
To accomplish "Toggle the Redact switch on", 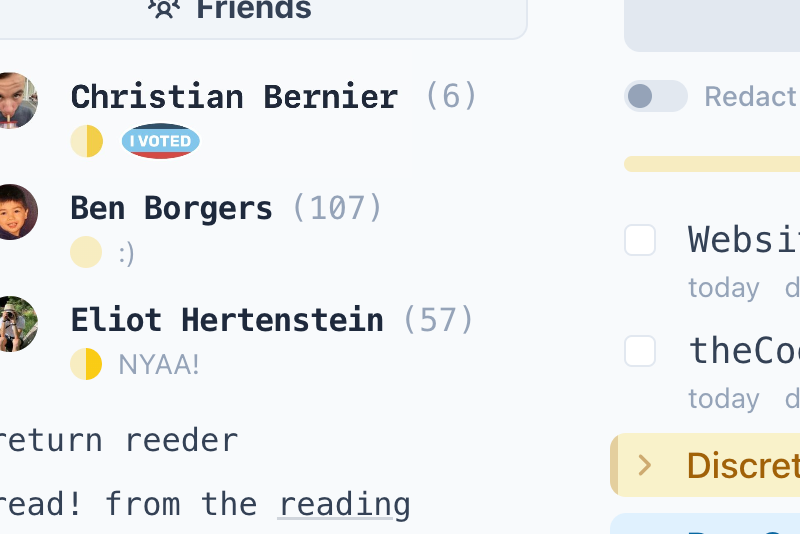I will [x=656, y=96].
